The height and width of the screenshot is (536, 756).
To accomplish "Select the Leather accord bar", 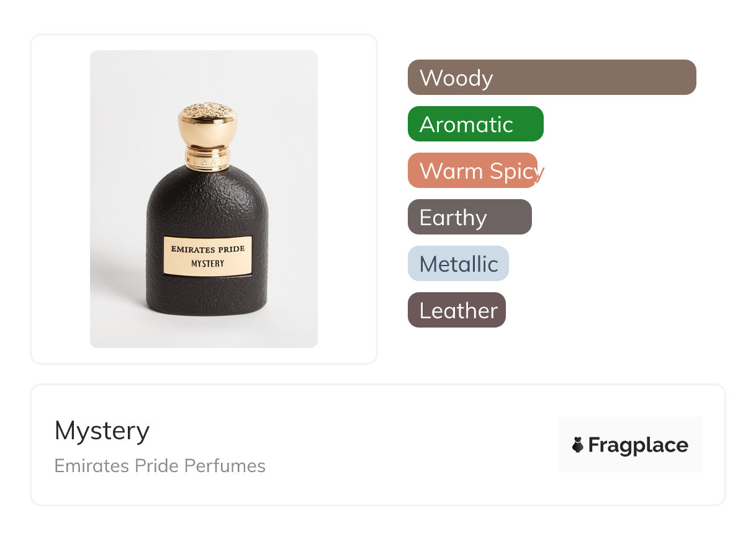I will click(456, 310).
